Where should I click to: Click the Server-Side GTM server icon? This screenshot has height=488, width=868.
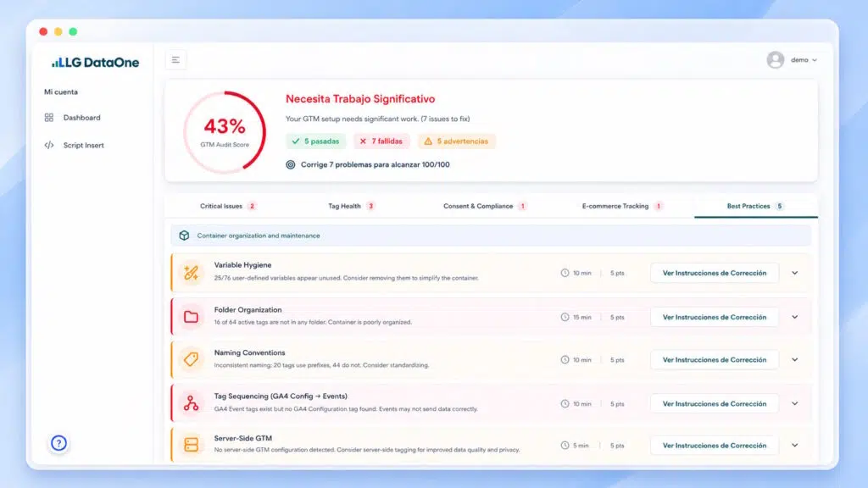[x=191, y=444]
